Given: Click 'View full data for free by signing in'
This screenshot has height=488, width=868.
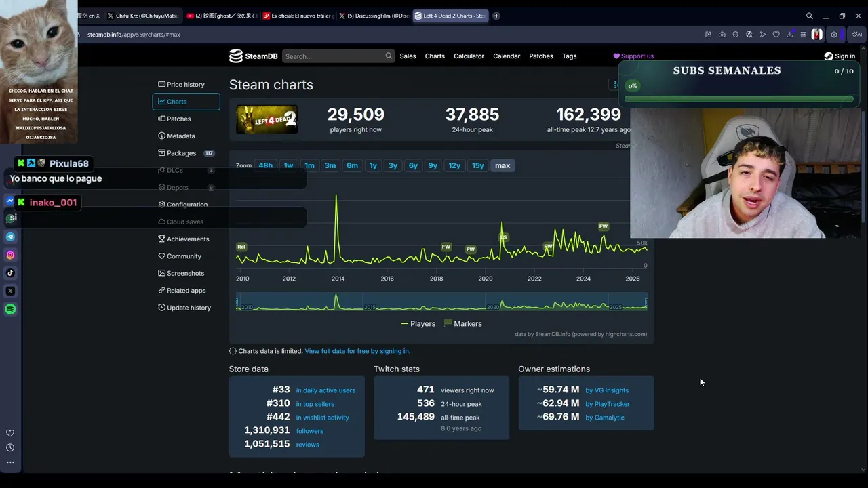Looking at the screenshot, I should tap(357, 351).
